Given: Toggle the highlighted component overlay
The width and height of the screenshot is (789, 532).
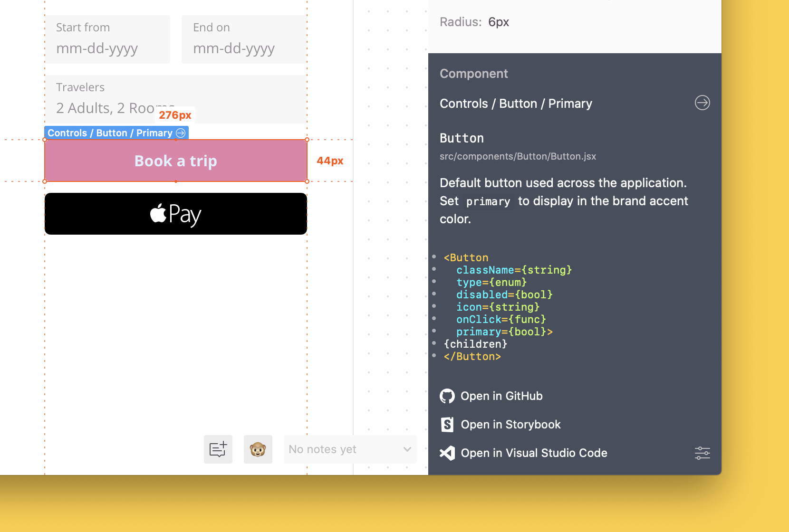Looking at the screenshot, I should tap(175, 161).
